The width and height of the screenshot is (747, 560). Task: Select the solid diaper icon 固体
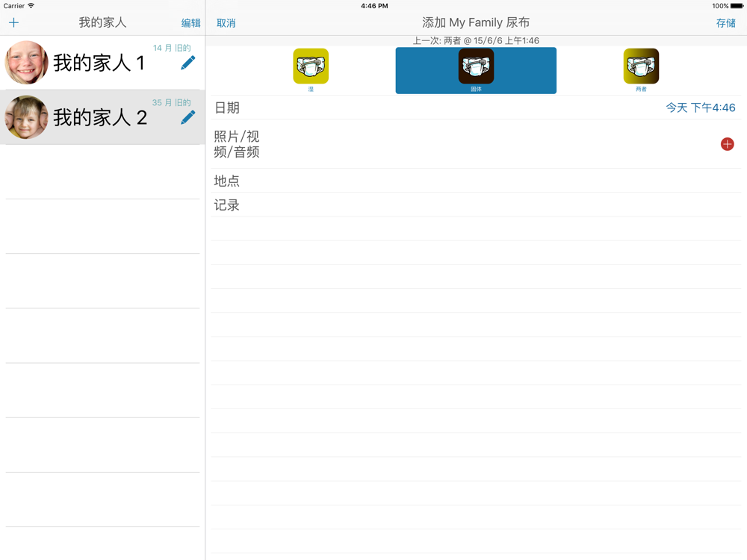coord(476,70)
